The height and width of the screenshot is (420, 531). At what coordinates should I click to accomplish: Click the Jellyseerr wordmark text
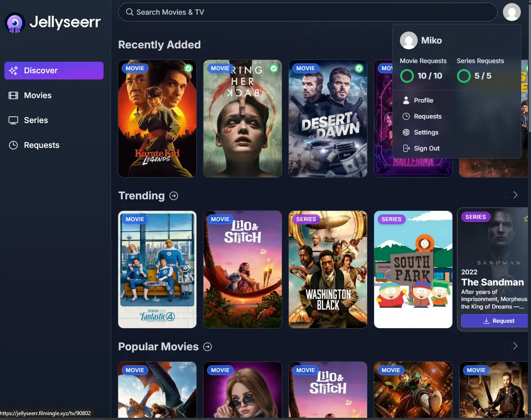tap(65, 22)
